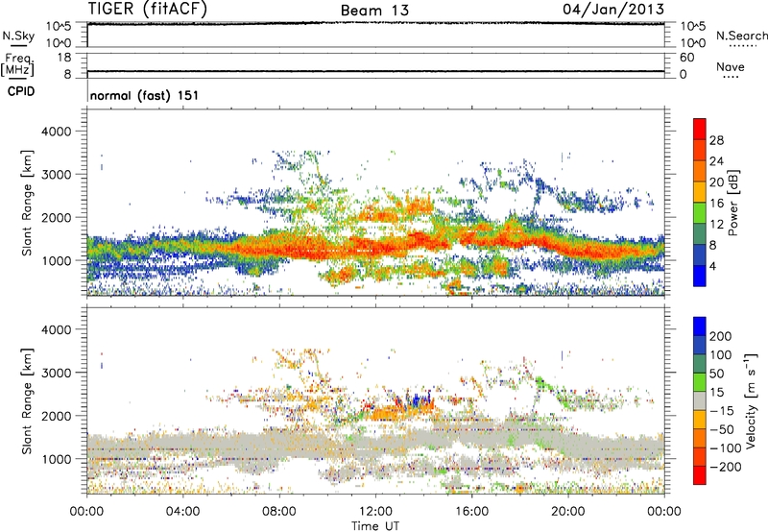Click the -50 label on velocity colorbar
The height and width of the screenshot is (532, 768).
point(722,429)
